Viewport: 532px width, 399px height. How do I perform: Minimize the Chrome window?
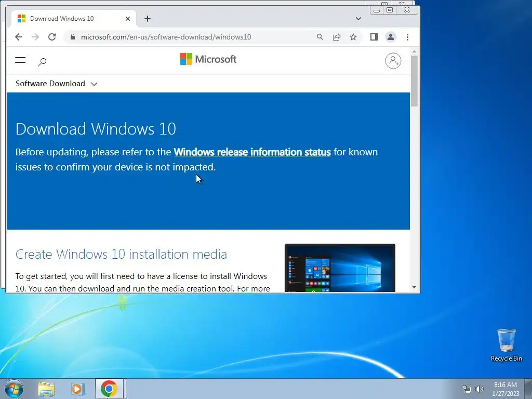pos(376,10)
